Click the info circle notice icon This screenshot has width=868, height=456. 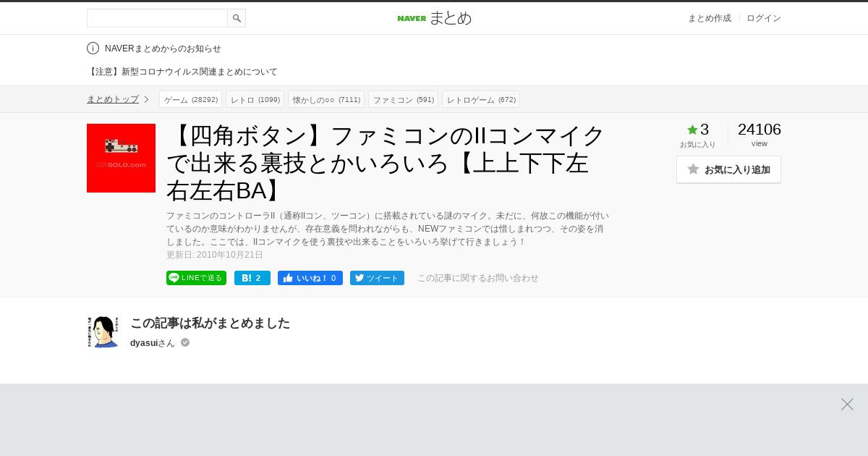[x=93, y=48]
